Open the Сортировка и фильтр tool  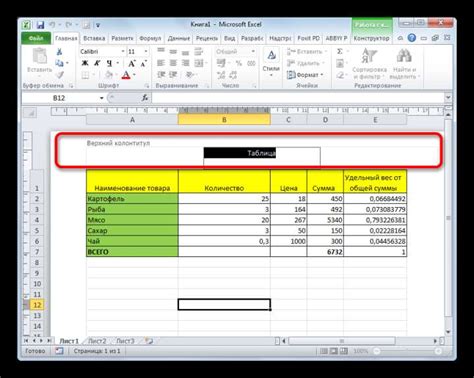369,64
